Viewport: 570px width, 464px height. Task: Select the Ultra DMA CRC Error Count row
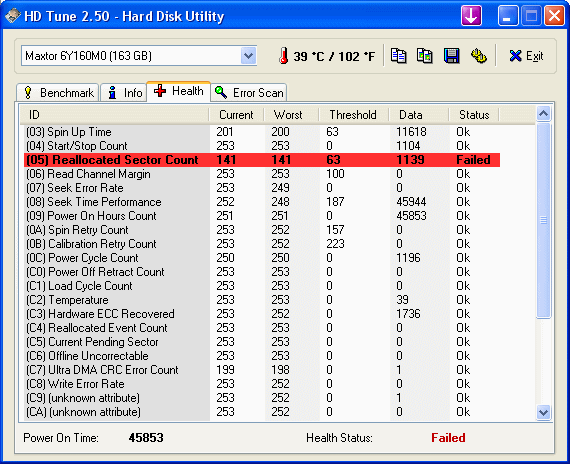pos(262,370)
